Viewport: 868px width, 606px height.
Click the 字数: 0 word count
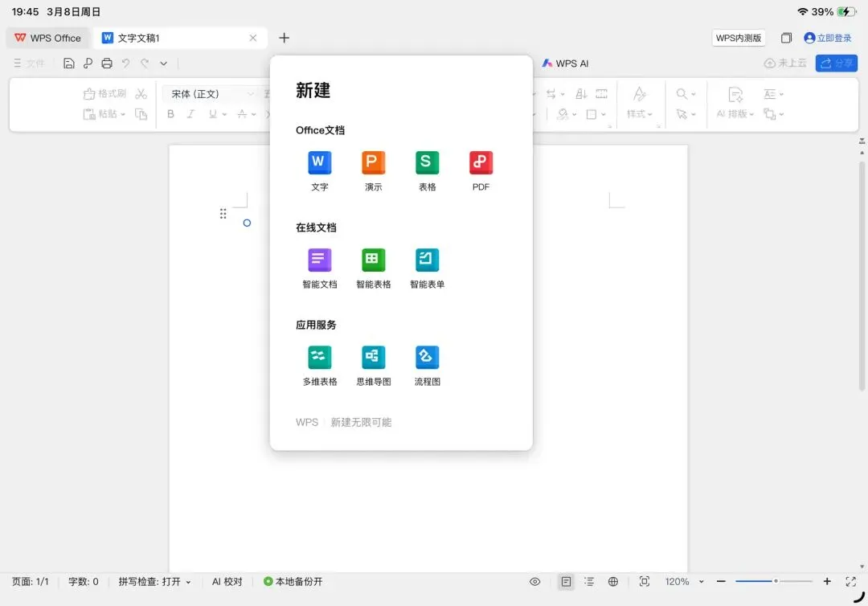click(83, 581)
